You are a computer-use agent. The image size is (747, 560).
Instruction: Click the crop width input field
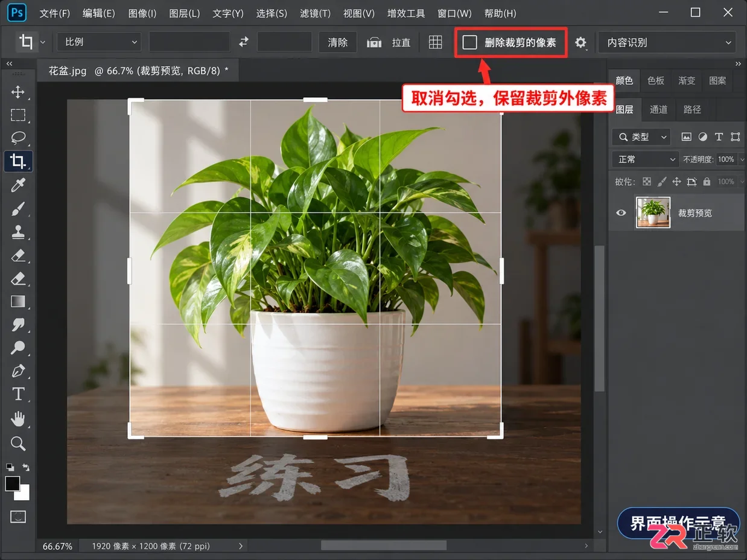click(189, 42)
